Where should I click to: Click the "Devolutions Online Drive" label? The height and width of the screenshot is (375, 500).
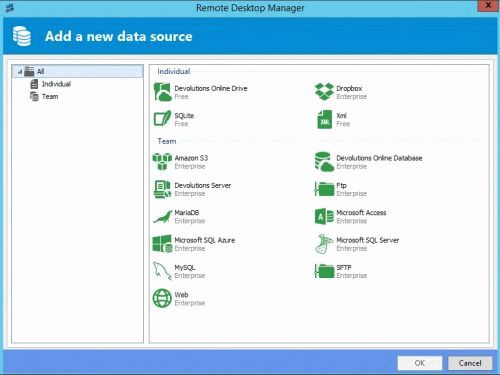coord(211,88)
